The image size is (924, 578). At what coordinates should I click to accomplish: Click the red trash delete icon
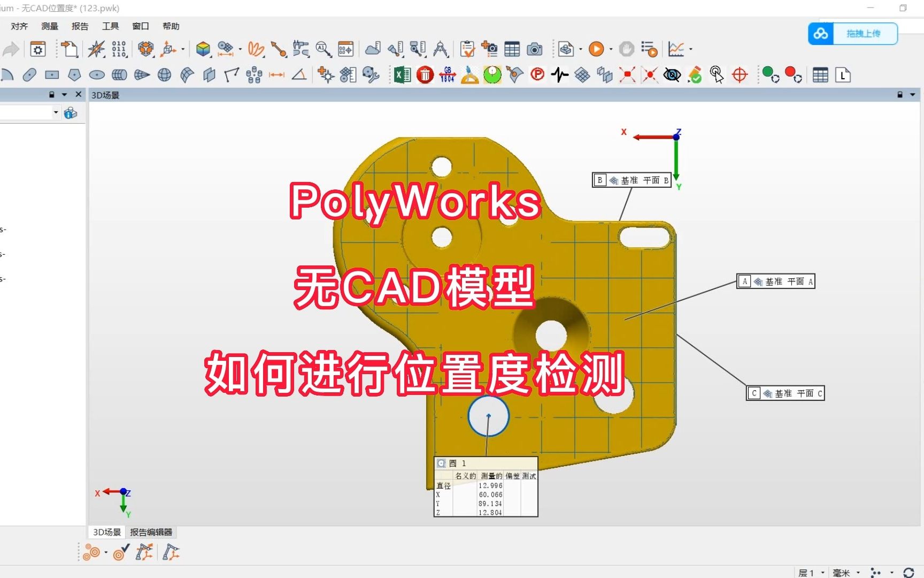coord(425,75)
